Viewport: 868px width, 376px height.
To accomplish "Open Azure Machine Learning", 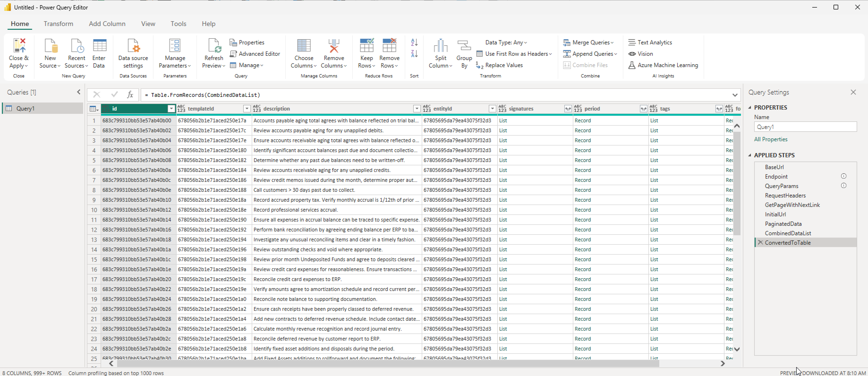I will [x=663, y=65].
